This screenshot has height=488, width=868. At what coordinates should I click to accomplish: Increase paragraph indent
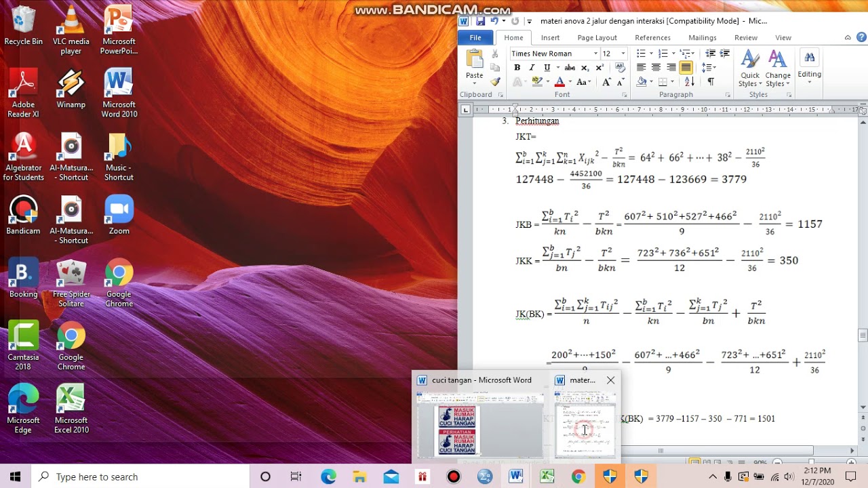(724, 54)
